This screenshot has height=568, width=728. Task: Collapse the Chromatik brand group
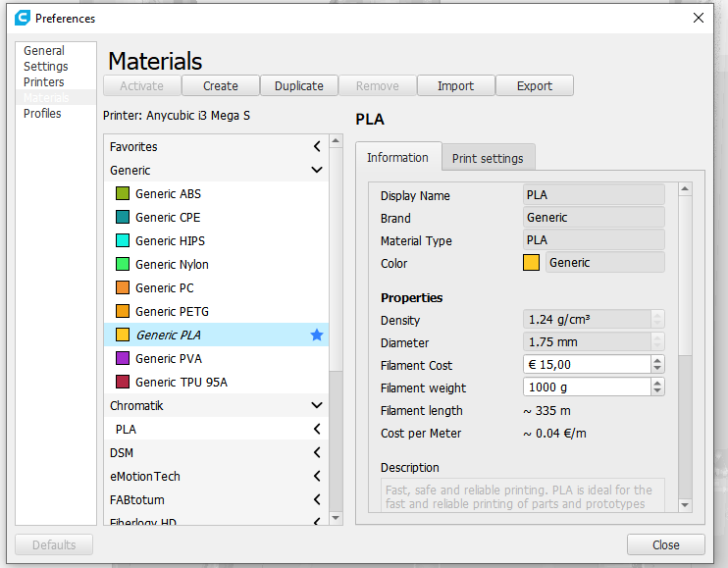point(317,405)
